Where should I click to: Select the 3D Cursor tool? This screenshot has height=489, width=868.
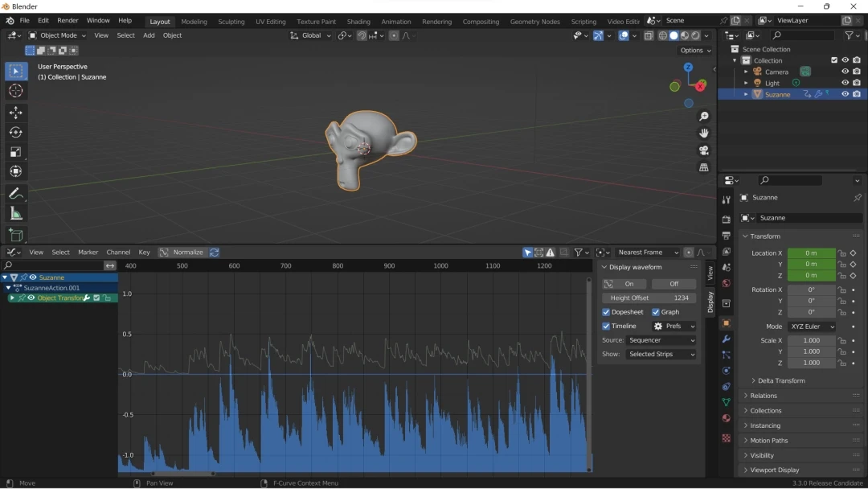click(x=15, y=91)
